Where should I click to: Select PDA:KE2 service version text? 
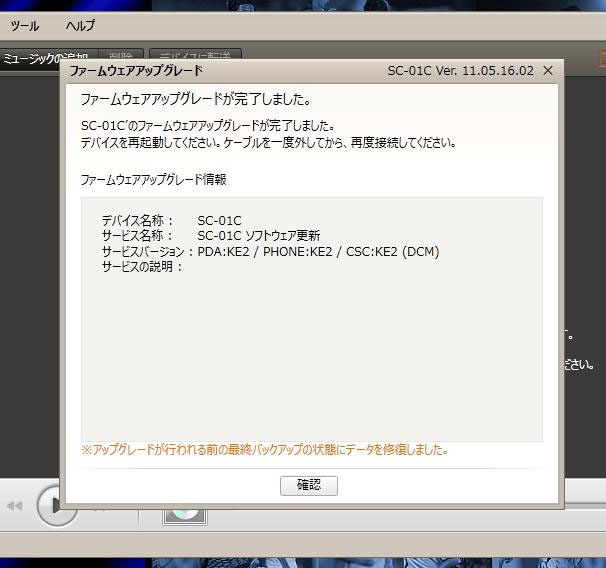coord(318,252)
